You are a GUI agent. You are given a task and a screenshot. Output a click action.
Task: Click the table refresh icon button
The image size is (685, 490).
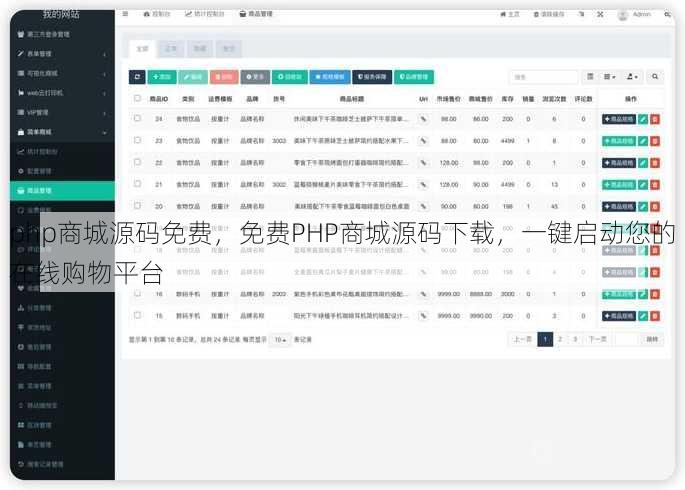point(137,77)
